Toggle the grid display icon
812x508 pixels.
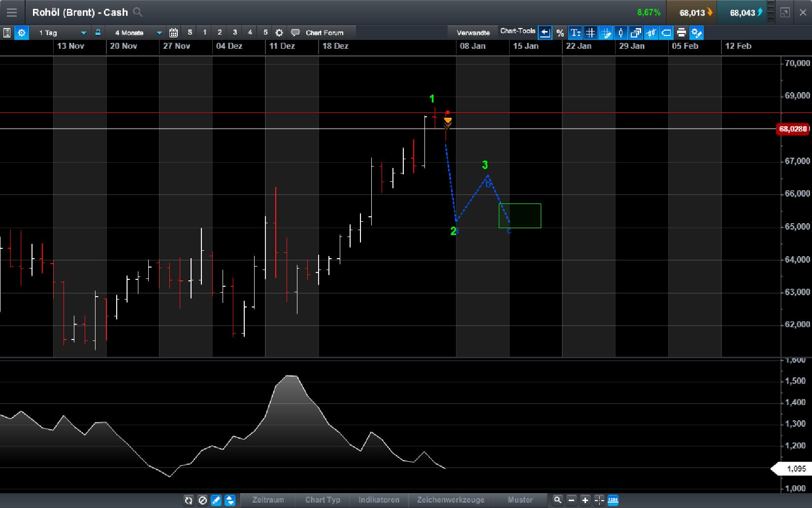coord(590,33)
